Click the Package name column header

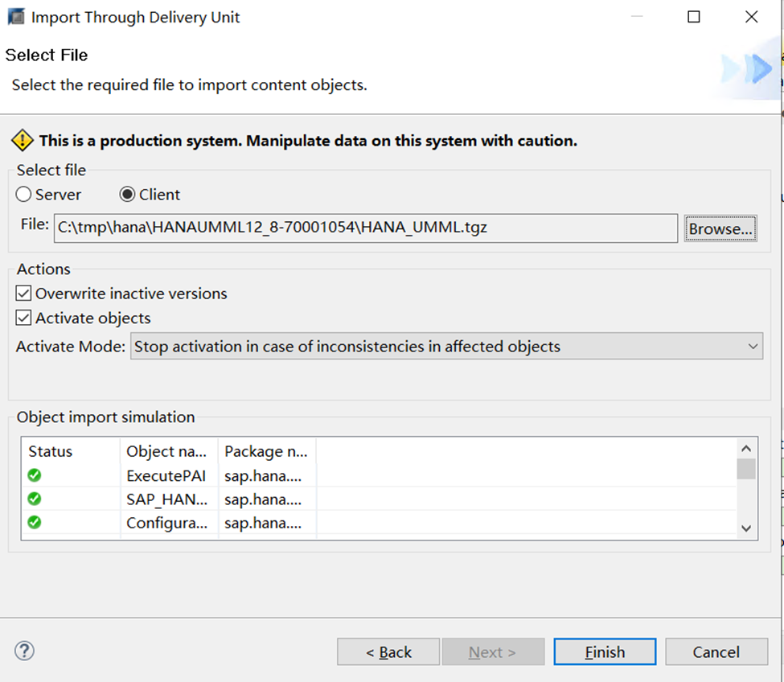266,451
